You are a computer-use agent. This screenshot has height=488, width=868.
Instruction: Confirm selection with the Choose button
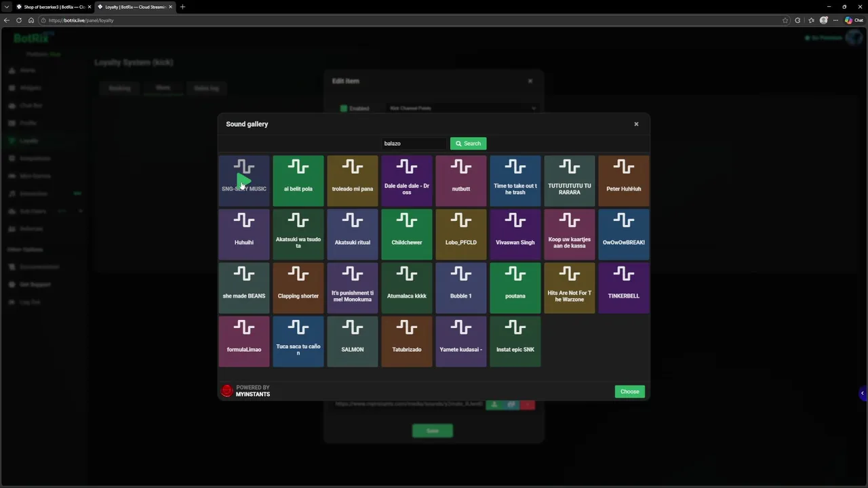tap(629, 391)
